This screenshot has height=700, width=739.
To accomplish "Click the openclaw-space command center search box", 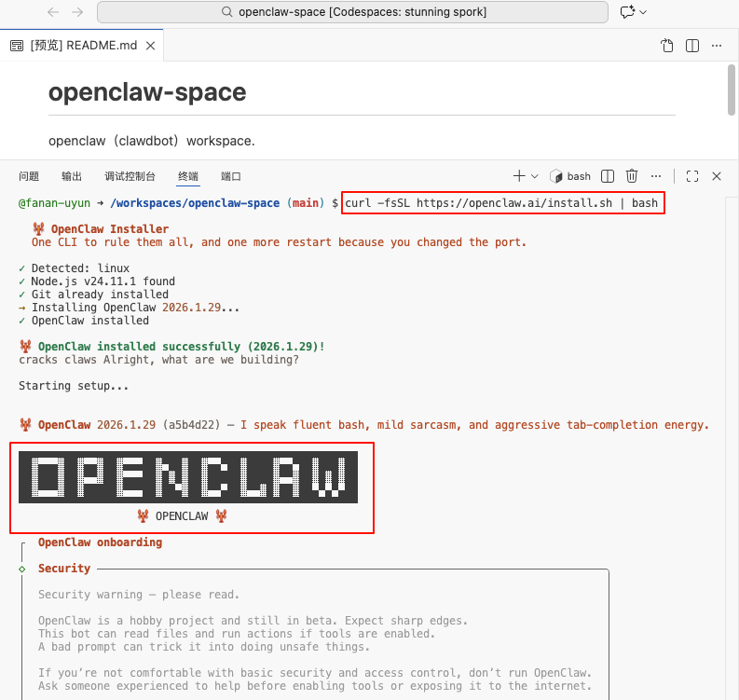I will [352, 12].
